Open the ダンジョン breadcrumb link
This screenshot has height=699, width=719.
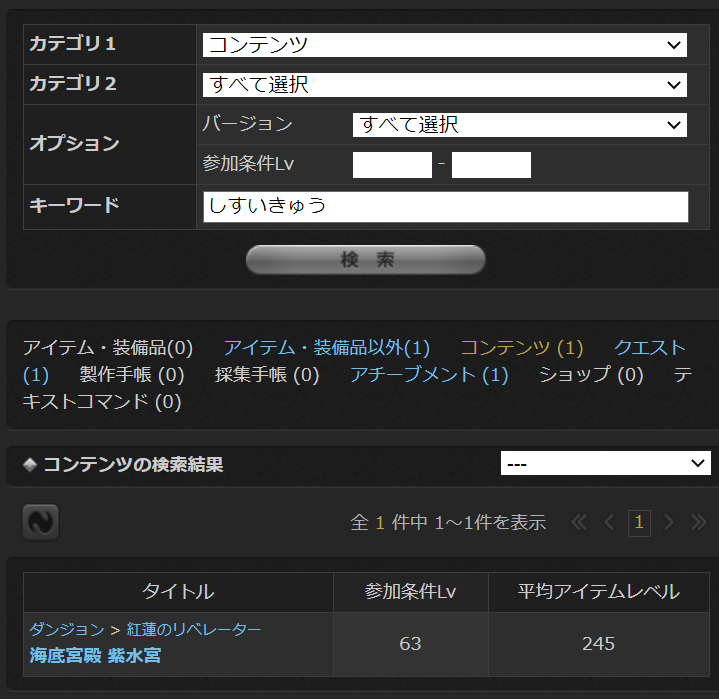[67, 629]
